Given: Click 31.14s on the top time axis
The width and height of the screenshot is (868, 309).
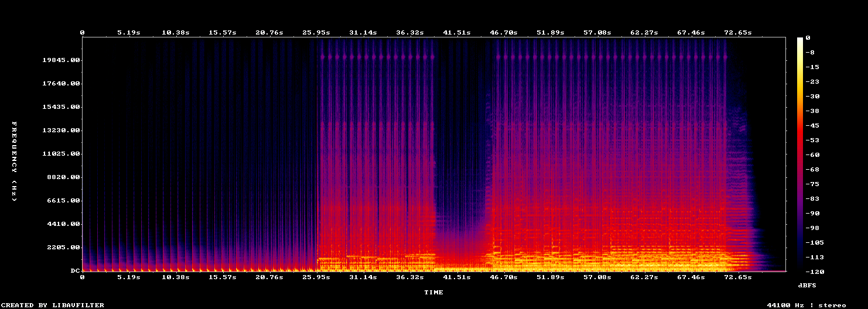Looking at the screenshot, I should pyautogui.click(x=363, y=33).
